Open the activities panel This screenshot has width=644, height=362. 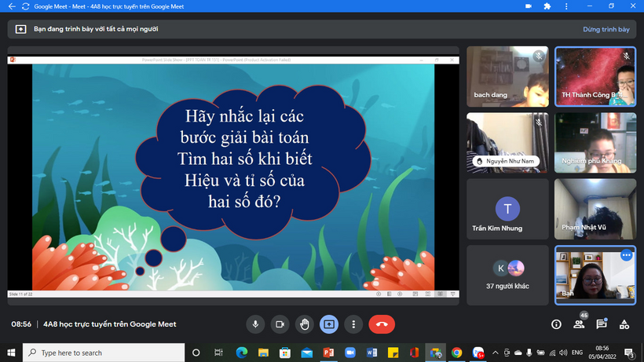[624, 324]
